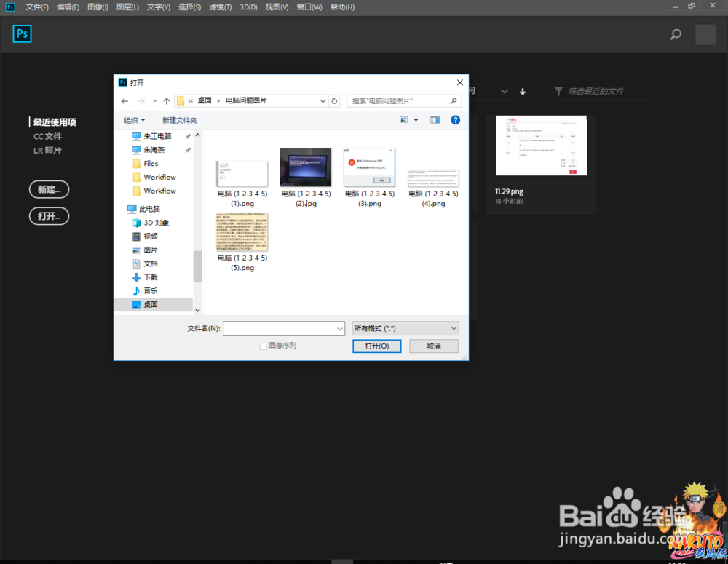Click 桌面 in the address breadcrumb

pos(205,100)
